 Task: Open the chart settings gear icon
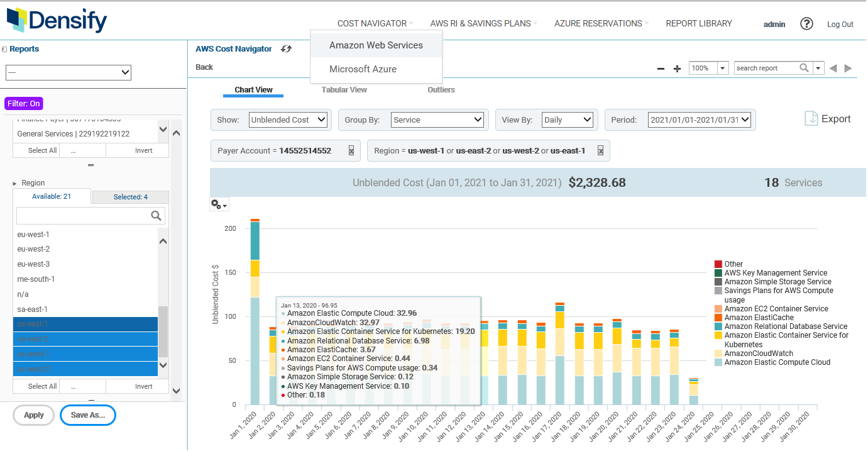[219, 204]
